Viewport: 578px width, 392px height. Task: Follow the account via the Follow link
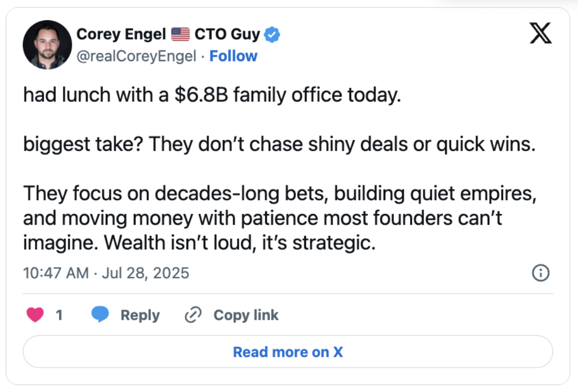click(233, 56)
